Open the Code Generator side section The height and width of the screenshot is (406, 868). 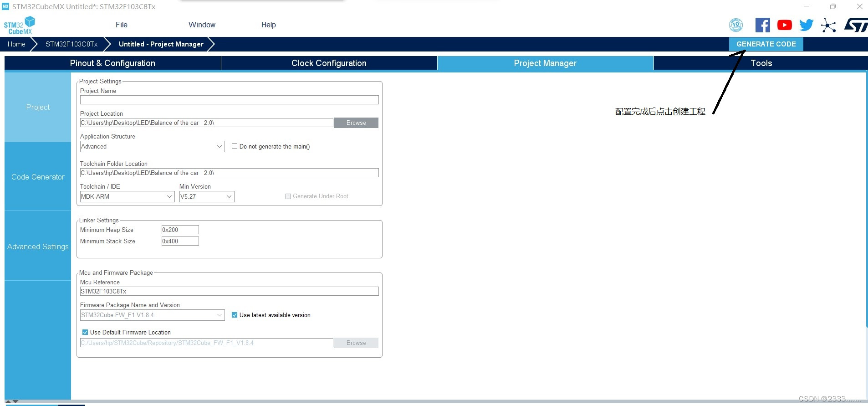[38, 177]
